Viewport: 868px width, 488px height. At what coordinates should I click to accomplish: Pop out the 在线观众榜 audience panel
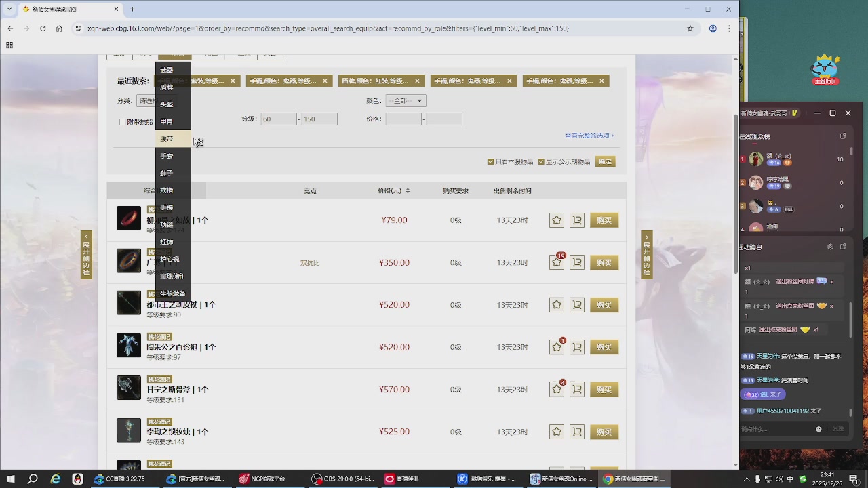[843, 136]
